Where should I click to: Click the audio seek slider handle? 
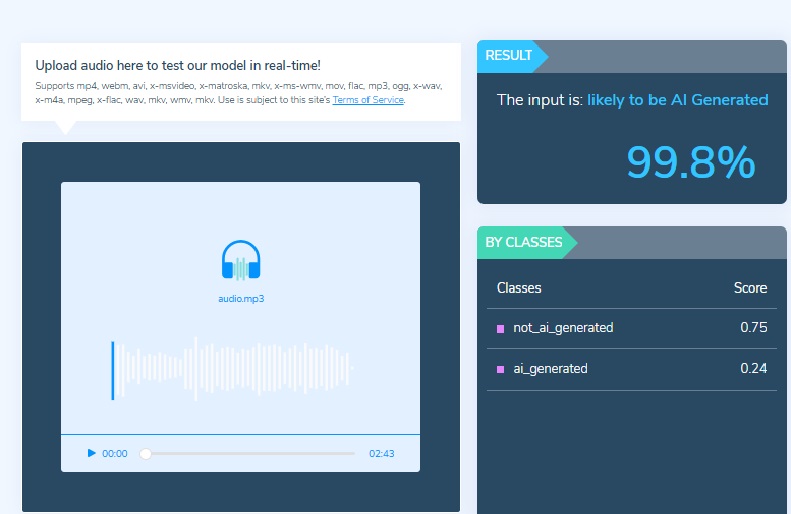pos(145,453)
